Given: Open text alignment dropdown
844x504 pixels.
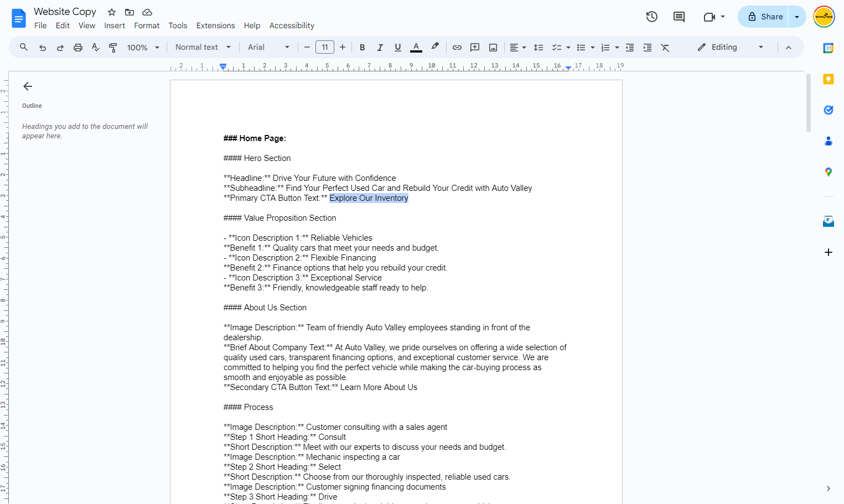Looking at the screenshot, I should click(518, 48).
